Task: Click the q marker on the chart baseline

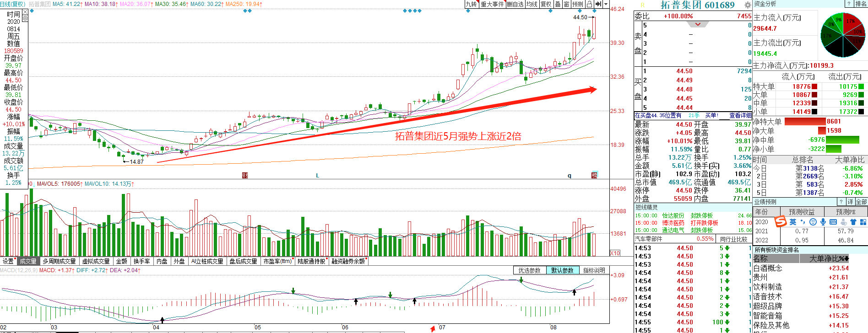Action: click(x=570, y=176)
